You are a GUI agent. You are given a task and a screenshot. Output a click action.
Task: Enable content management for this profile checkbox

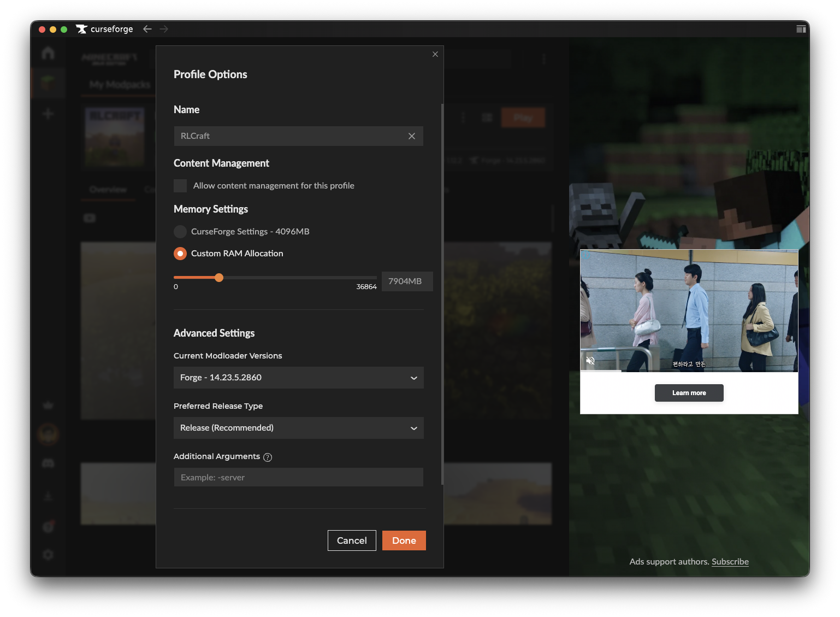[x=180, y=186]
